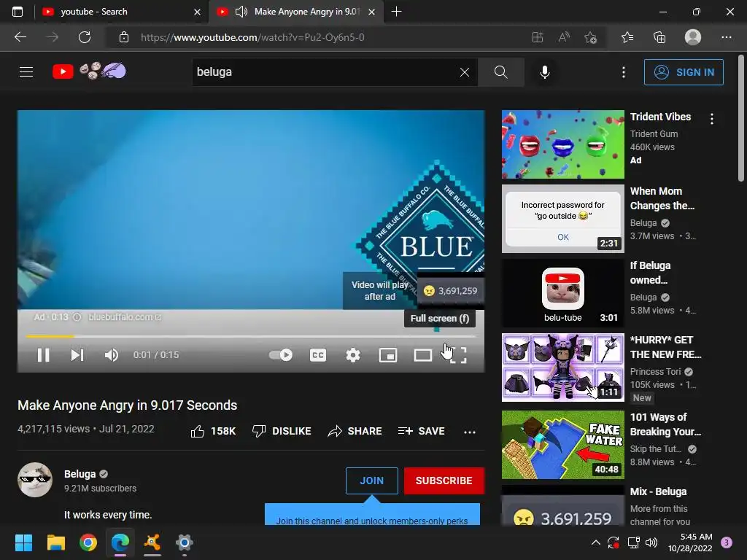Clear the search box text
Viewport: 747px width, 560px height.
point(465,72)
